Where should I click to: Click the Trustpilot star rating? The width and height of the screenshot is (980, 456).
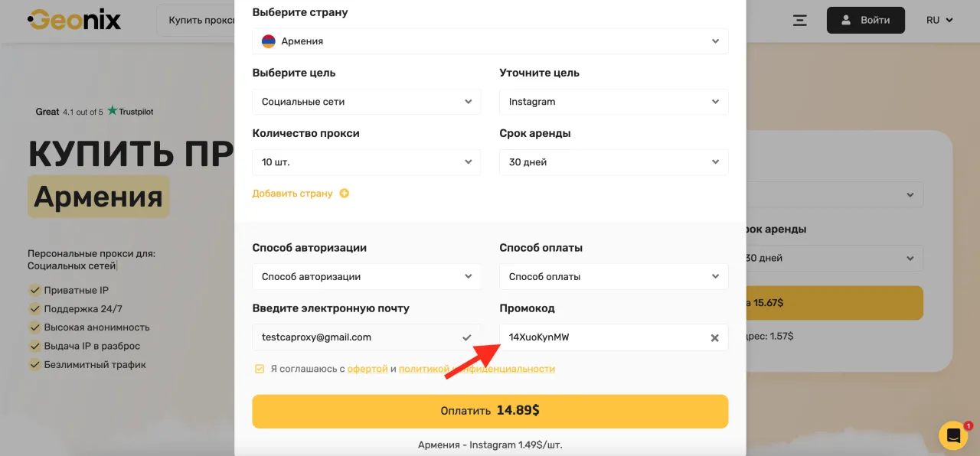click(112, 112)
